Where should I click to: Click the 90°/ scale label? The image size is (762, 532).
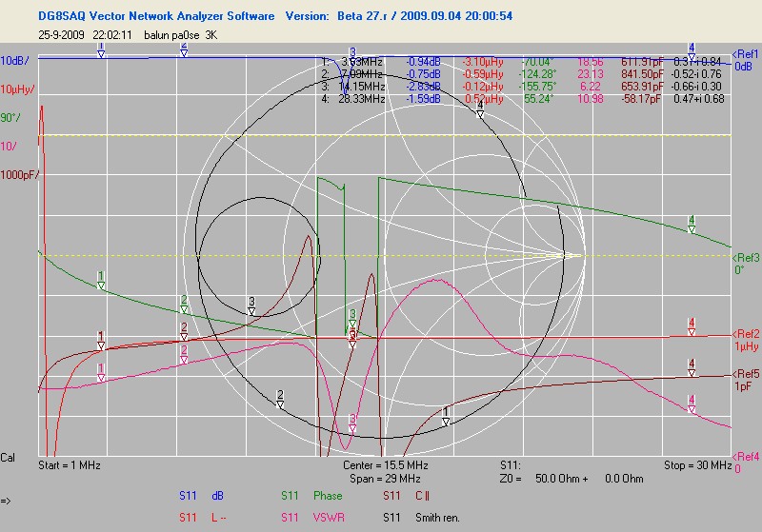pos(10,117)
